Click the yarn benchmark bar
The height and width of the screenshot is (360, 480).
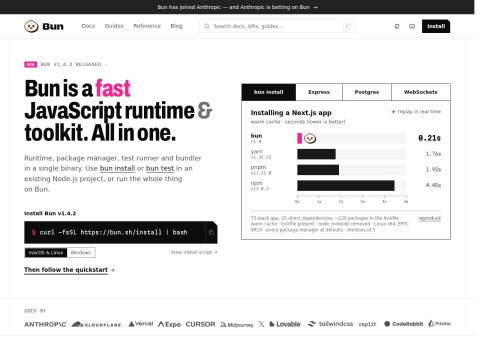click(316, 154)
